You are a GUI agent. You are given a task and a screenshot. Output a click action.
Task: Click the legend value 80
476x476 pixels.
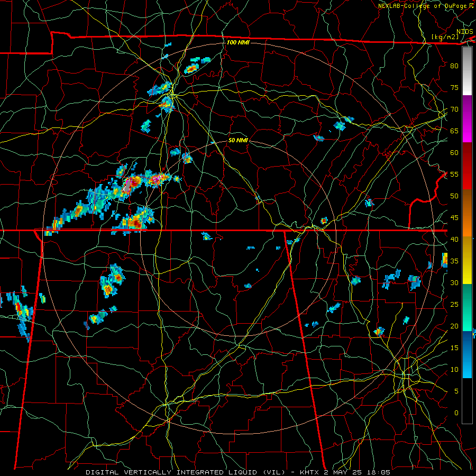pyautogui.click(x=454, y=66)
